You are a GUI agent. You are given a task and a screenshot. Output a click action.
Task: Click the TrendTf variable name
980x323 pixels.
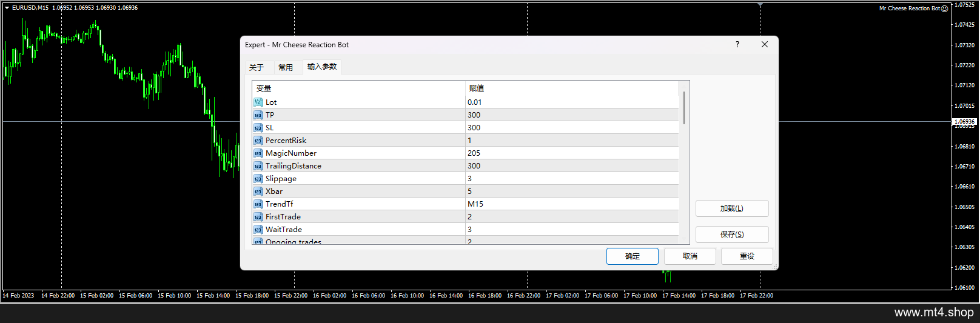(x=280, y=204)
